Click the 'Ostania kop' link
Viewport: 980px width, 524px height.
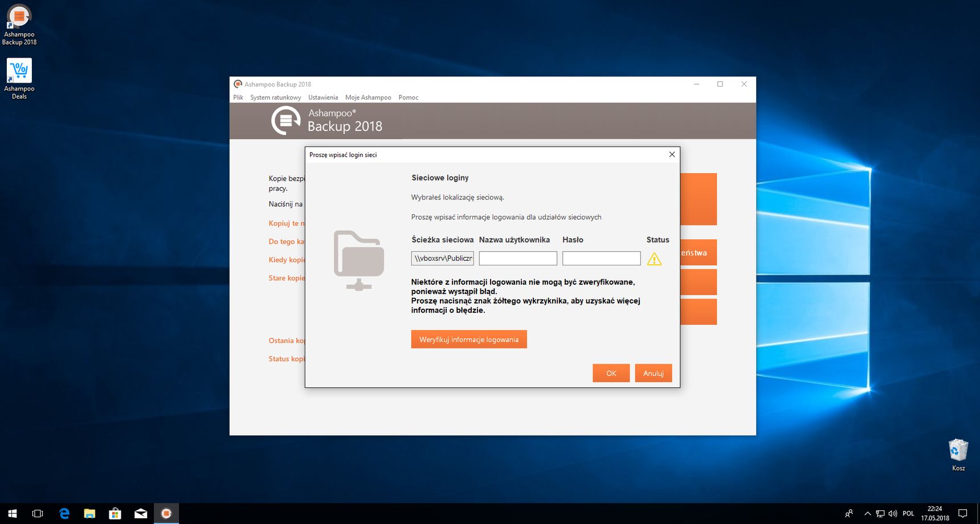click(287, 341)
